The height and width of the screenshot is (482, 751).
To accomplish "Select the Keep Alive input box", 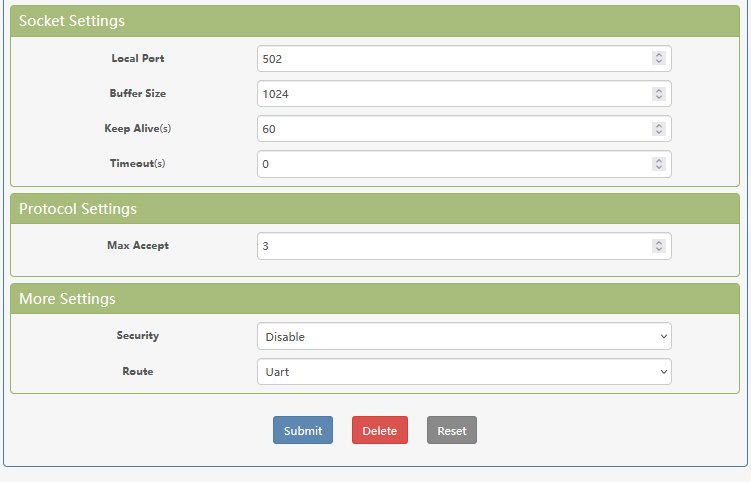I will (x=450, y=129).
